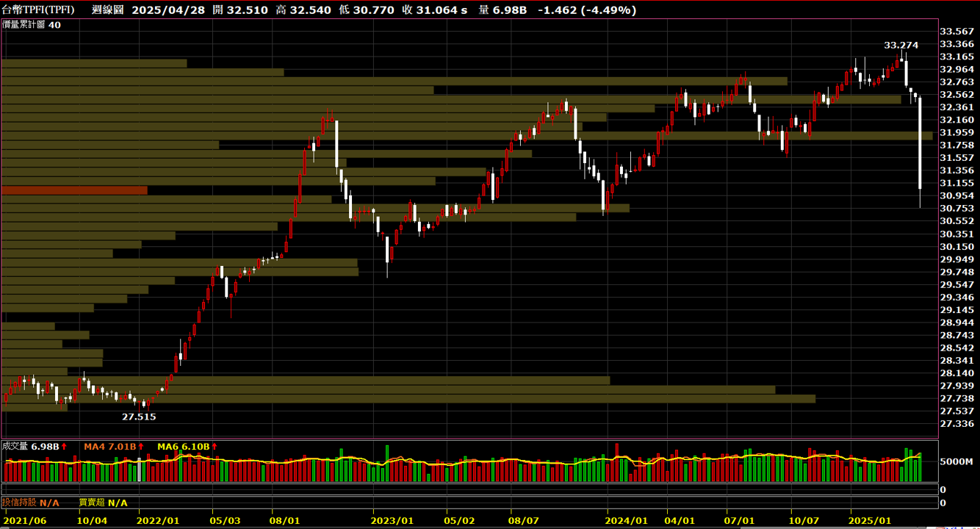This screenshot has width=980, height=529.
Task: Select the 週線圖 chart period label
Action: [x=108, y=10]
